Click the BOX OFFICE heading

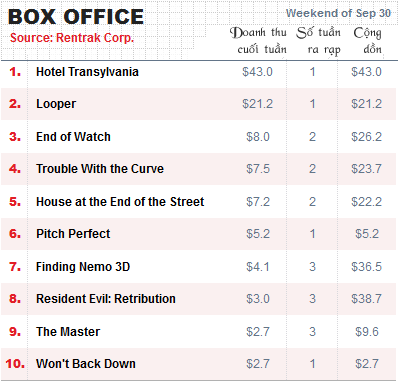point(76,16)
